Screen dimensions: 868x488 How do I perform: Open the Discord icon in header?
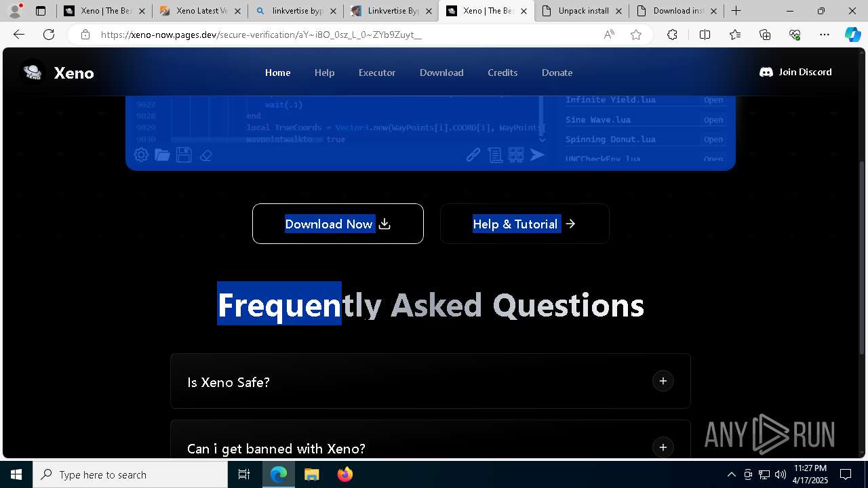(766, 72)
